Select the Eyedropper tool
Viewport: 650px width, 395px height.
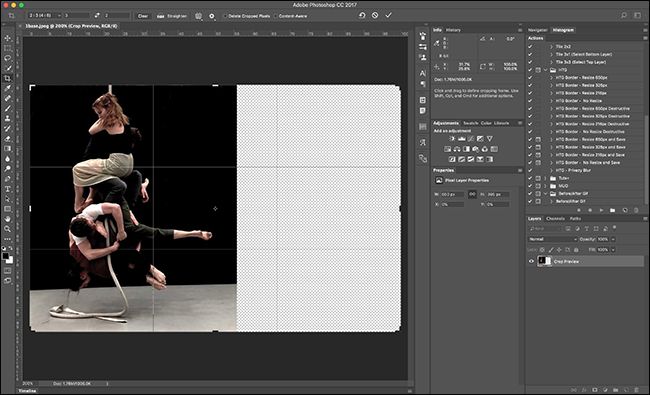point(7,88)
